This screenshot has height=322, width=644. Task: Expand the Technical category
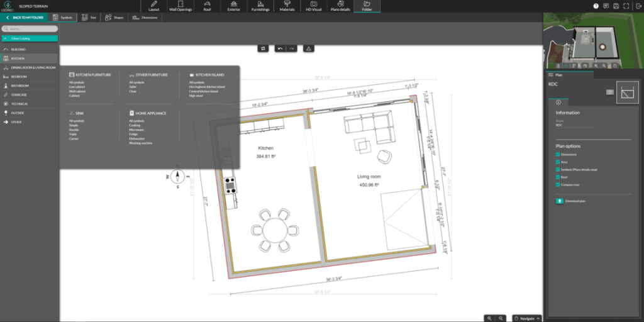[x=30, y=104]
